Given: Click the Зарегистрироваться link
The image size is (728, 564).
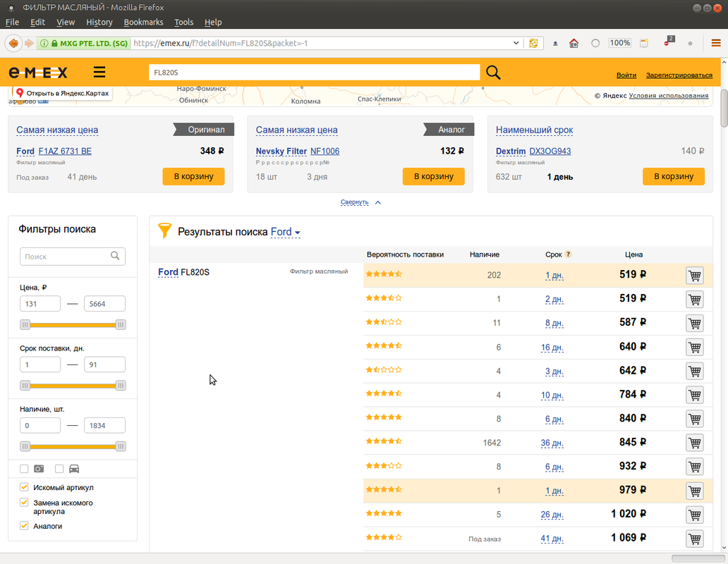Looking at the screenshot, I should [x=679, y=75].
